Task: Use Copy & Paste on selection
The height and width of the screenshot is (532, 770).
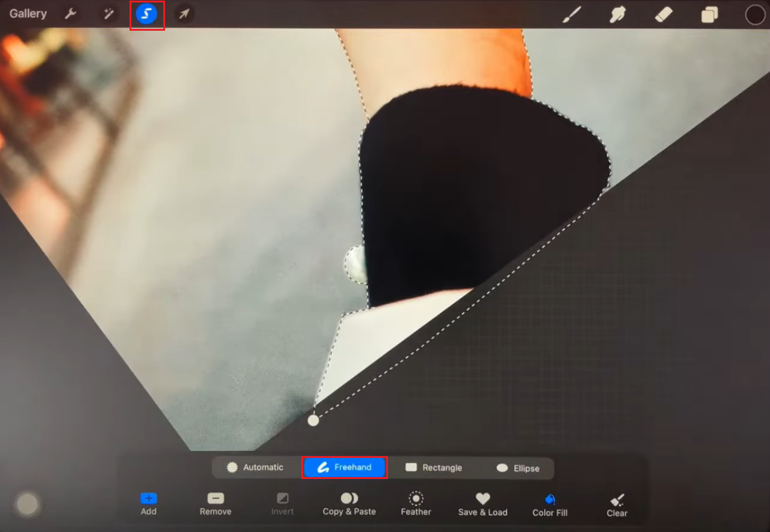Action: tap(348, 504)
